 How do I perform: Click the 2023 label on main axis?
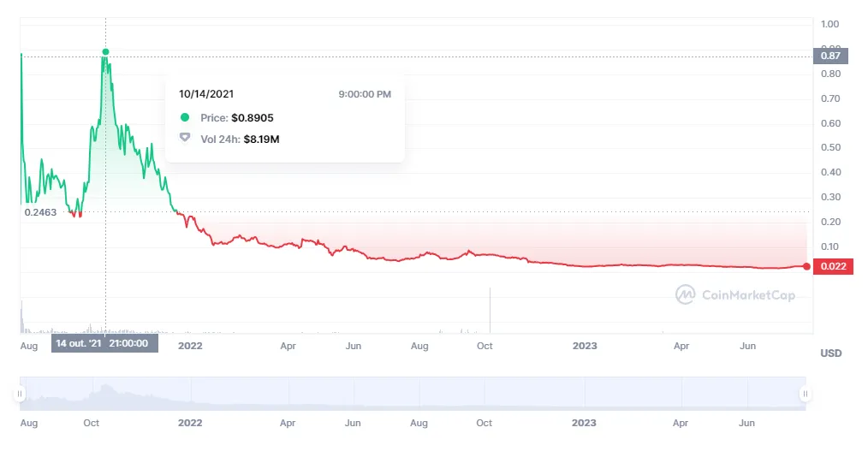(585, 346)
